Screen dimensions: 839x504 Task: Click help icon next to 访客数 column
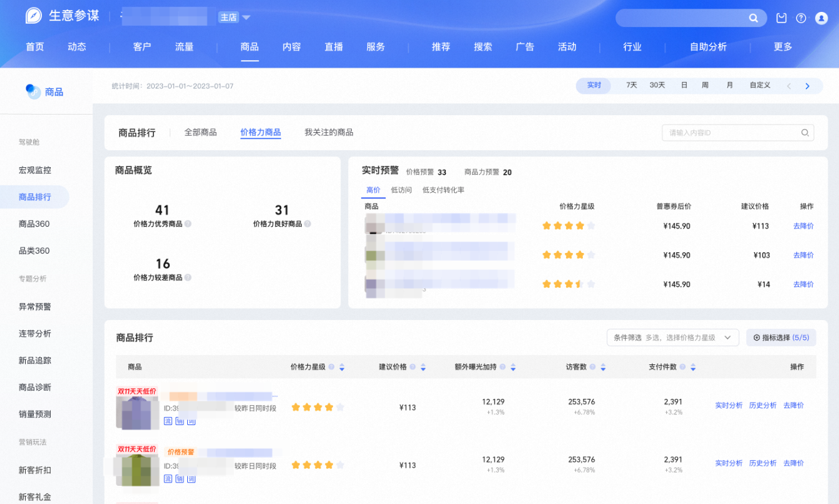pyautogui.click(x=592, y=367)
